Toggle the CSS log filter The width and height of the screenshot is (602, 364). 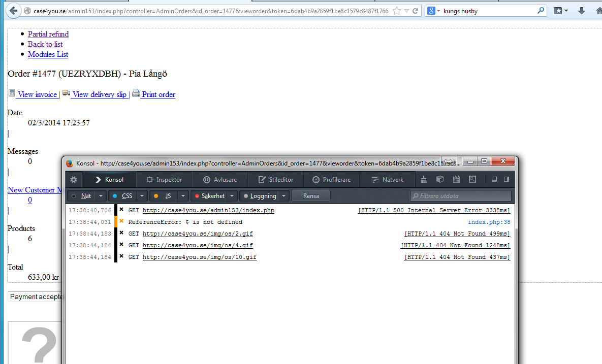(122, 196)
